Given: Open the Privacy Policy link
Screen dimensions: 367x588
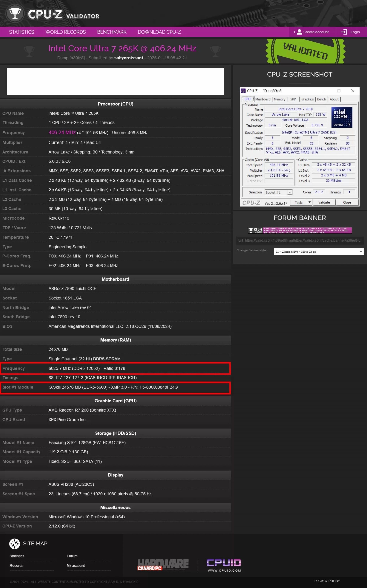Looking at the screenshot, I should [327, 581].
